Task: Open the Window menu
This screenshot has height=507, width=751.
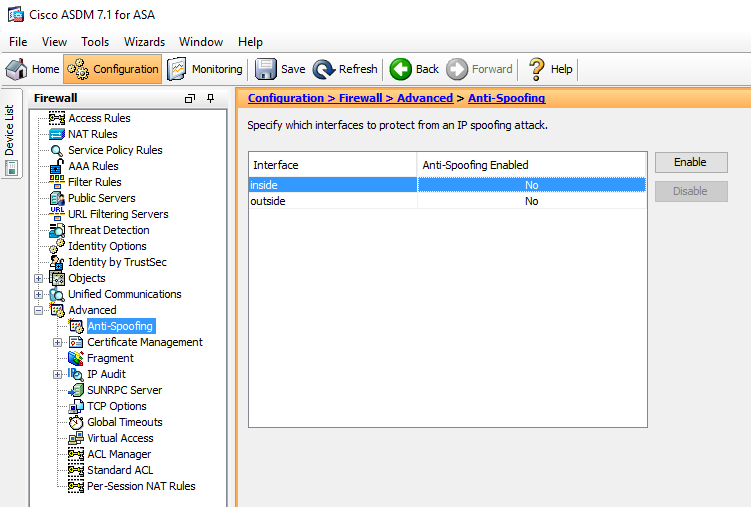Action: 201,42
